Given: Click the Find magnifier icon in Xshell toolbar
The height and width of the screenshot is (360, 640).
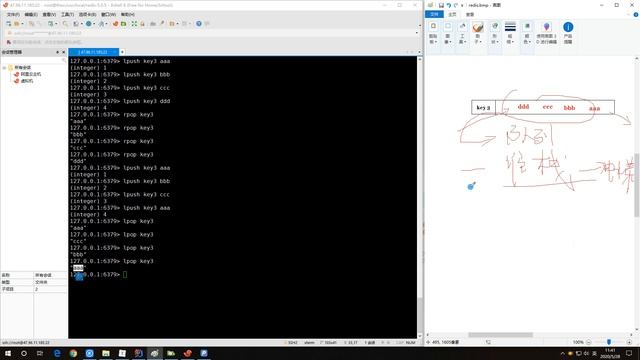Looking at the screenshot, I should tap(65, 24).
